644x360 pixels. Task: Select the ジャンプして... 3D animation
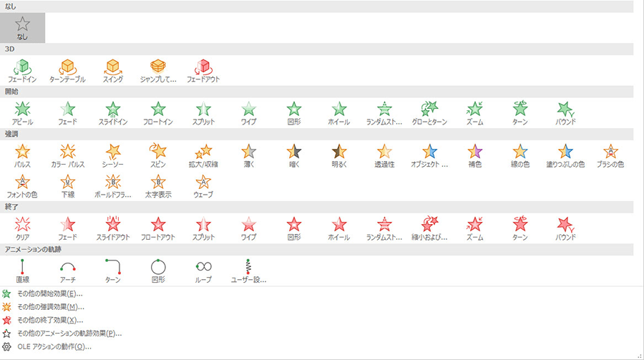click(x=158, y=71)
